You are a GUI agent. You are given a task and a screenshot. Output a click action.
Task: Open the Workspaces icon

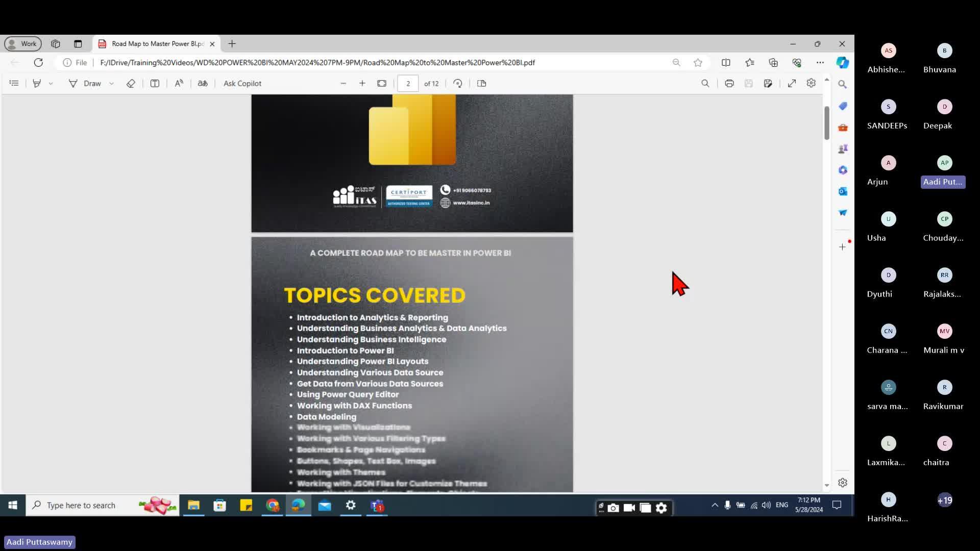(56, 43)
